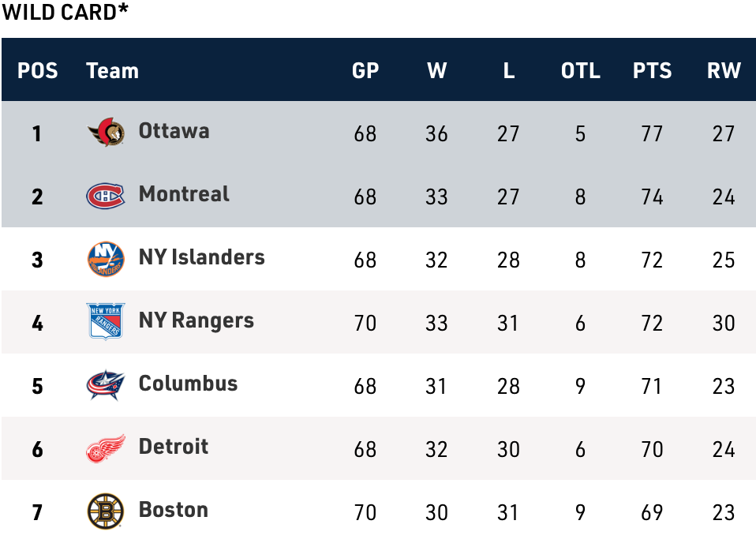Click the GP column header
This screenshot has width=756, height=543.
point(365,70)
